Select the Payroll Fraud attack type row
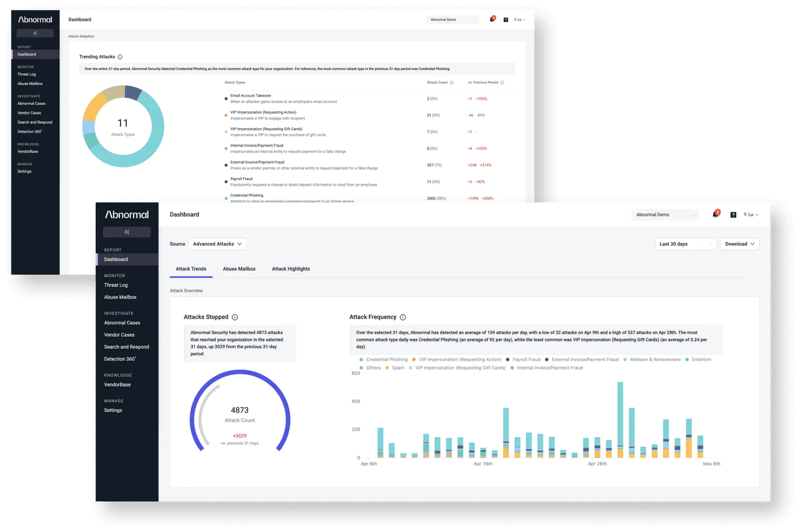Screen dimensions: 800x532 (x=370, y=182)
